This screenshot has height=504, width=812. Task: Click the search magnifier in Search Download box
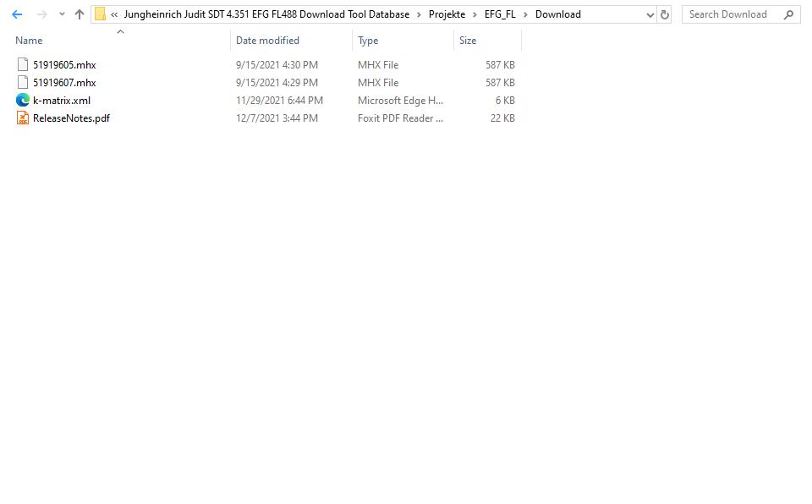787,14
